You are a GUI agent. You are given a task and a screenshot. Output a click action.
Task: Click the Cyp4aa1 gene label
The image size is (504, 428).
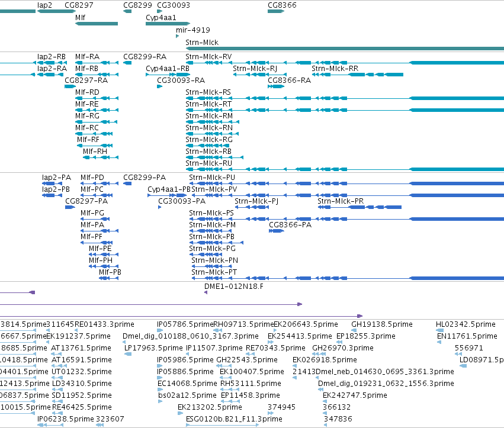click(x=160, y=18)
